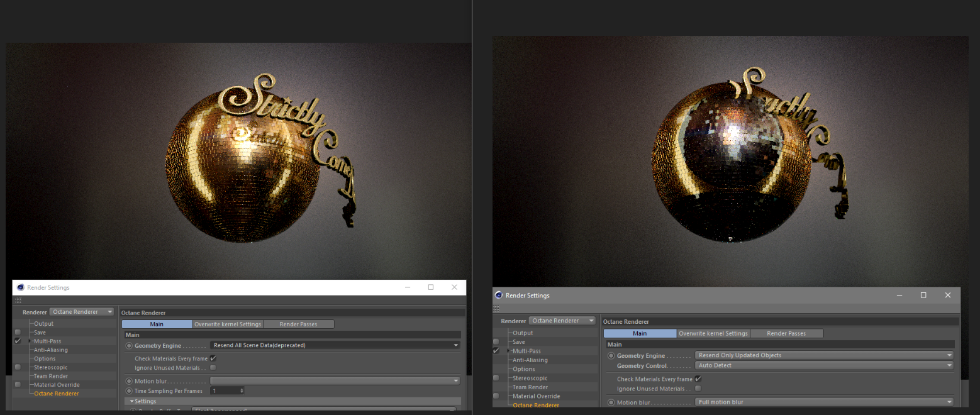Viewport: 980px width, 415px height.
Task: Switch to Render Passes tab in right window
Action: pos(787,333)
